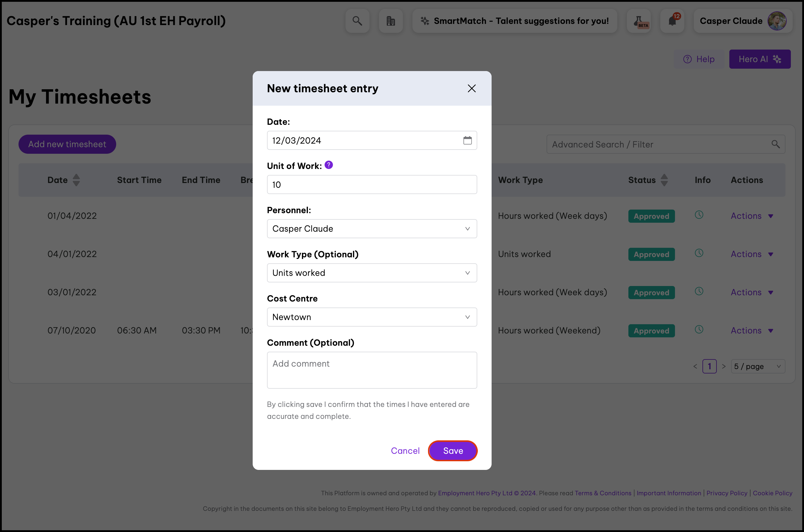
Task: Click the calendar icon in Date field
Action: [467, 140]
